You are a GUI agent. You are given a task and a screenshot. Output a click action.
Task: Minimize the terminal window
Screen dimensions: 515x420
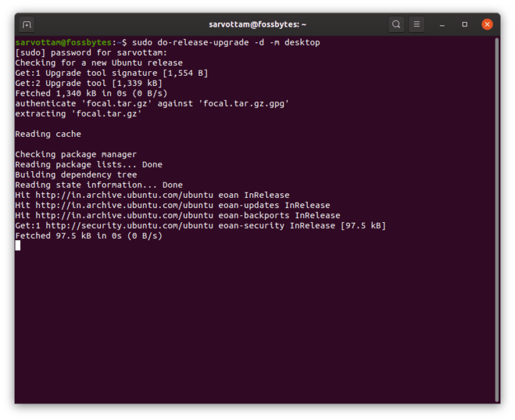(442, 25)
